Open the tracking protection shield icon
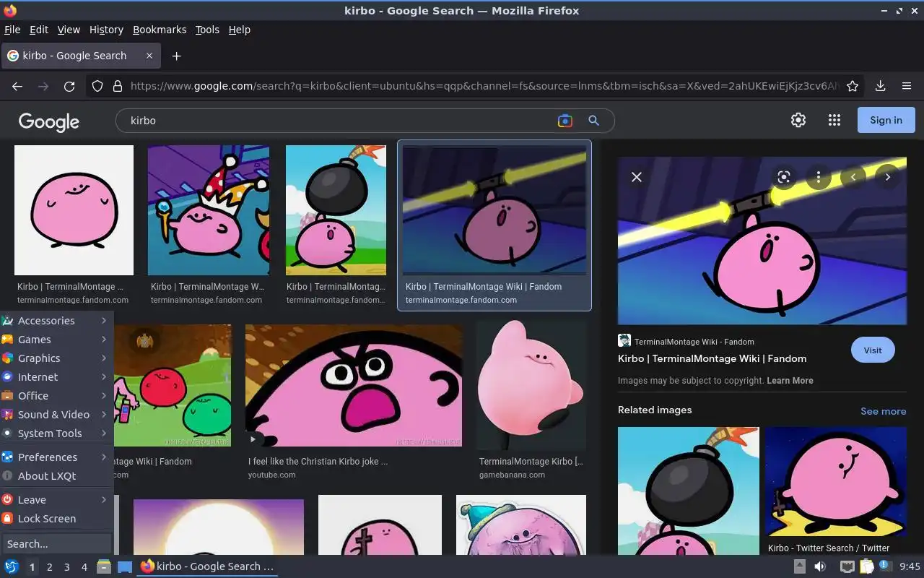Screen dimensions: 924x578 (x=97, y=86)
